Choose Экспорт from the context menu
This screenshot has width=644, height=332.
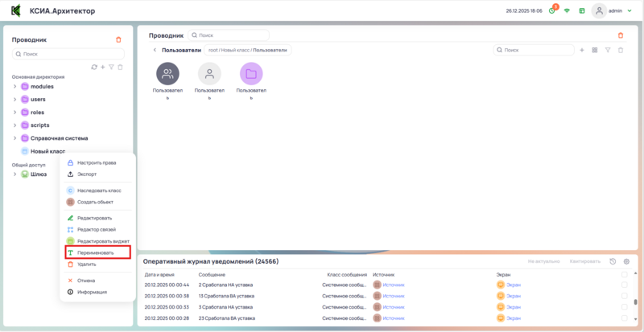(87, 174)
